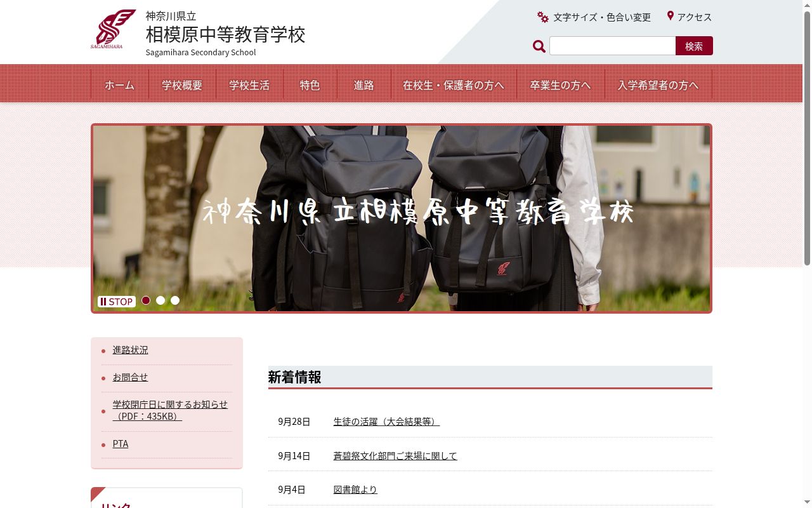812x508 pixels.
Task: Go to ホーム in the navigation bar
Action: 120,85
